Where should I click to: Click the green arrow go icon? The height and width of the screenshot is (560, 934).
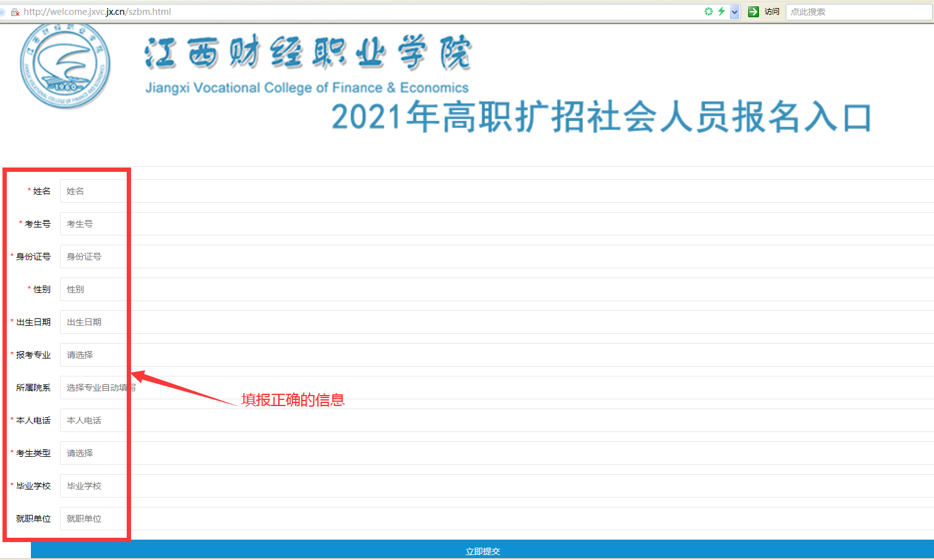(x=753, y=12)
